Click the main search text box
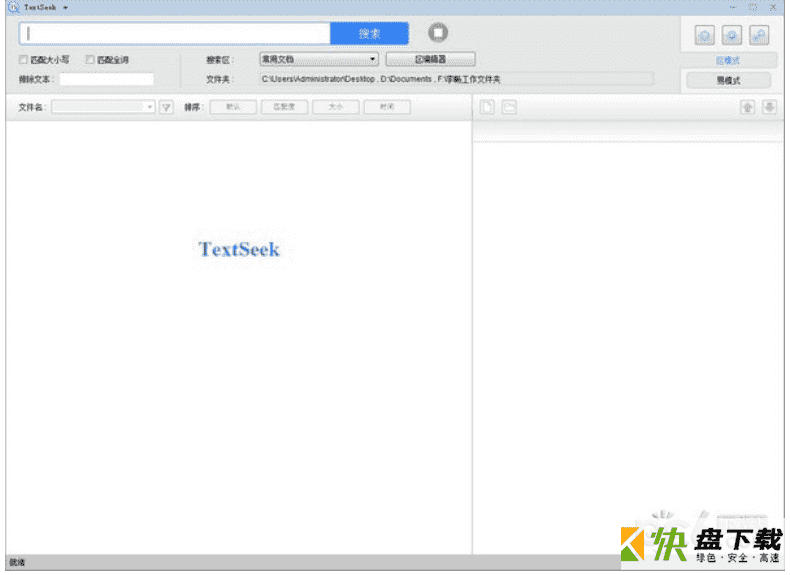 coord(175,34)
